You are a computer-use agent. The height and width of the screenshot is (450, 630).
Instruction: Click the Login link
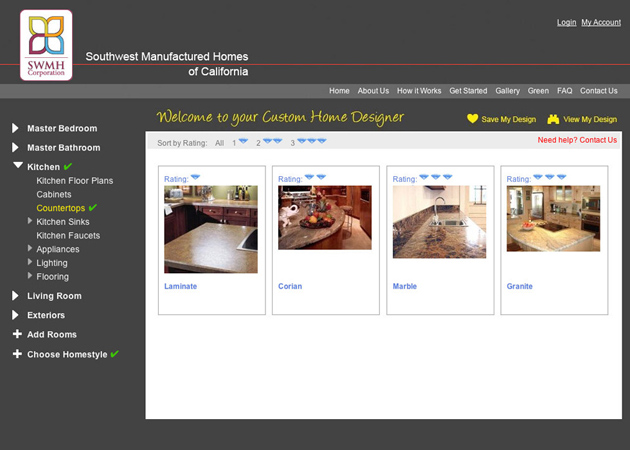pyautogui.click(x=567, y=22)
